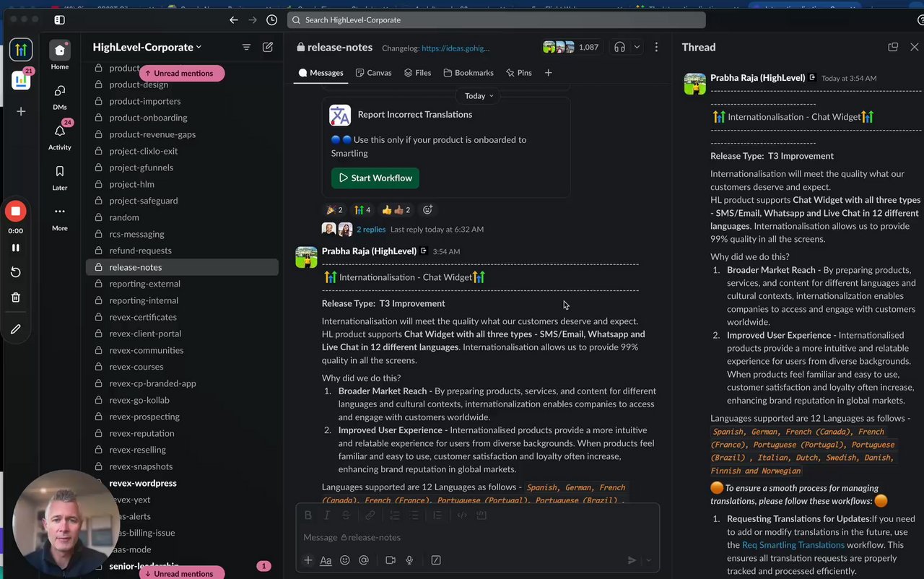Viewport: 924px width, 579px height.
Task: Open the channel list filter icon
Action: pyautogui.click(x=246, y=47)
